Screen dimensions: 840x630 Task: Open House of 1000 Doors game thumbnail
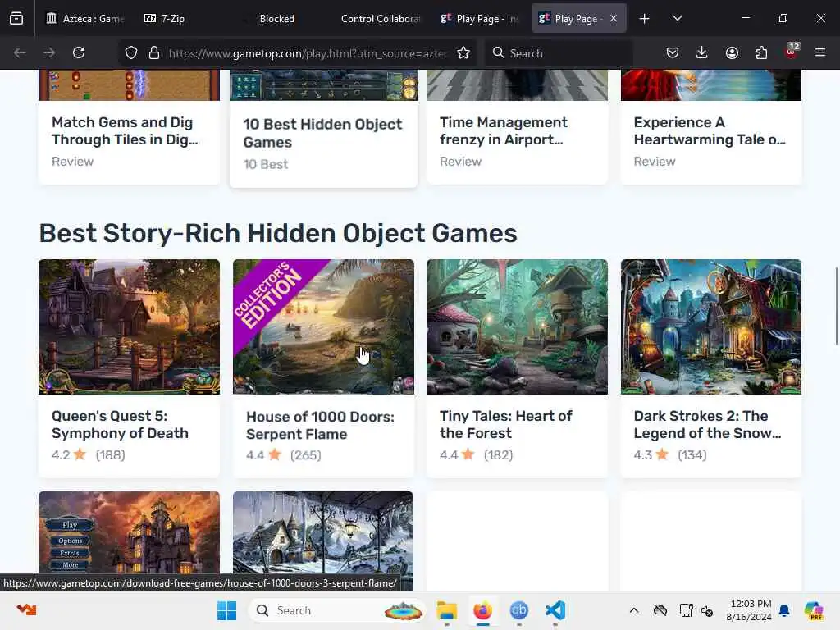tap(323, 326)
